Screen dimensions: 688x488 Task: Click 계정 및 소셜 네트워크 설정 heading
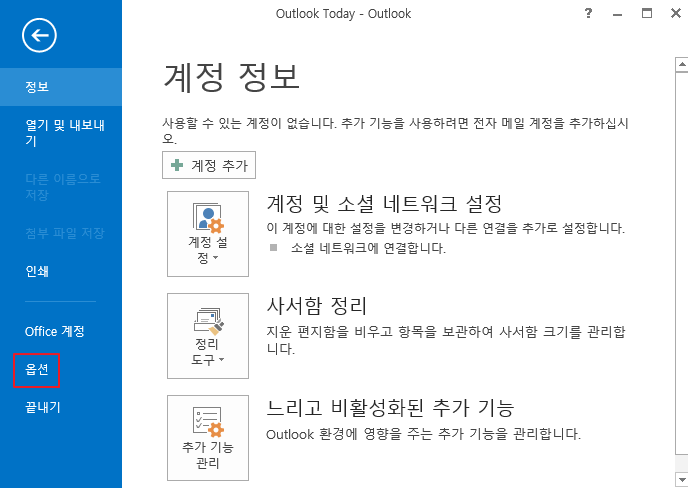tap(384, 203)
